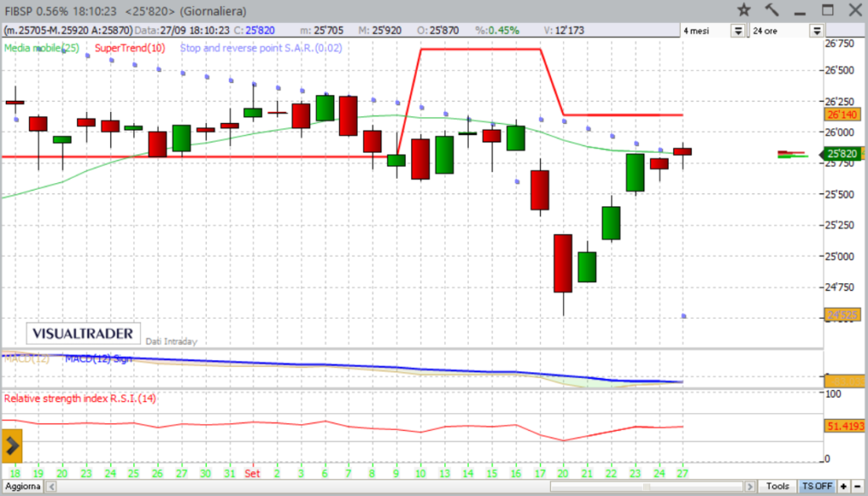Viewport: 868px width, 496px height.
Task: Select the Media mobile(25) indicator label
Action: tap(42, 48)
